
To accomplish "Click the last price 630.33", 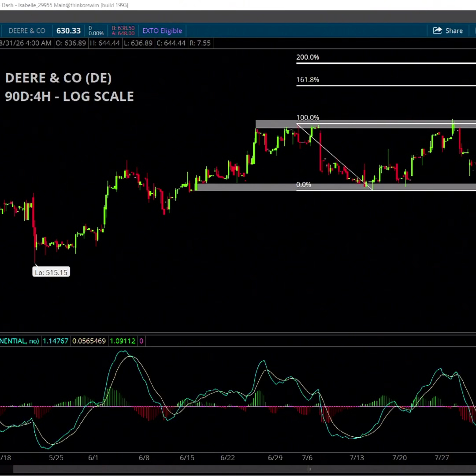I will (69, 31).
